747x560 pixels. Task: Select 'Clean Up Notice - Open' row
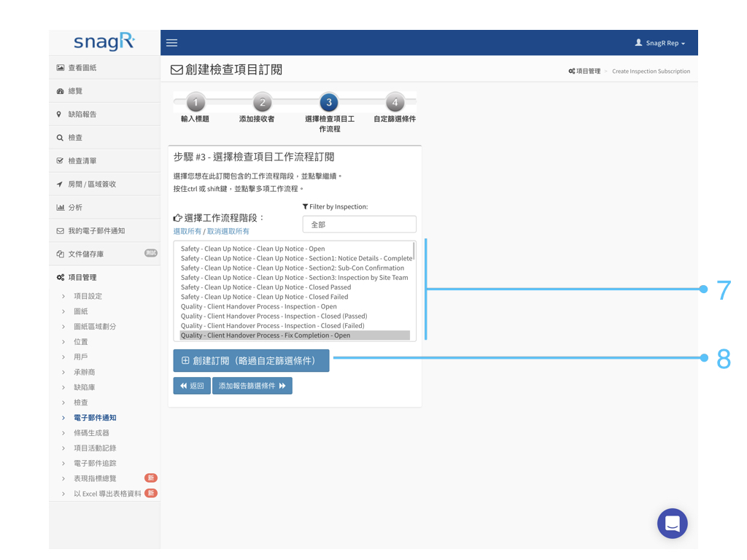[x=295, y=249]
